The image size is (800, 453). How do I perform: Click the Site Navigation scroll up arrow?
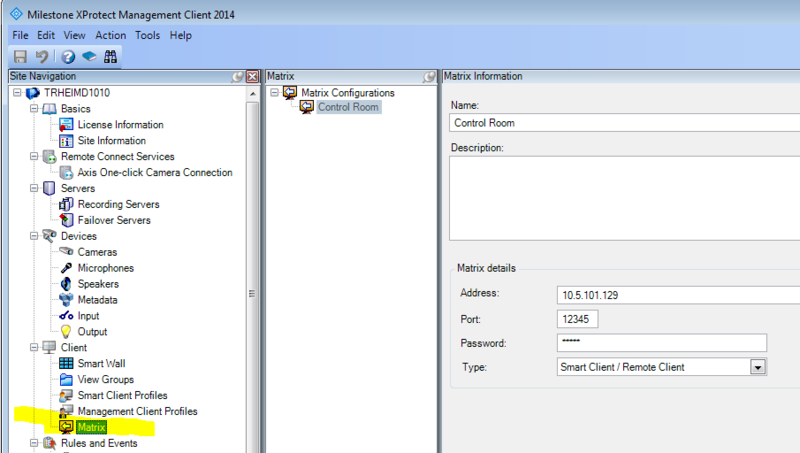click(x=253, y=94)
